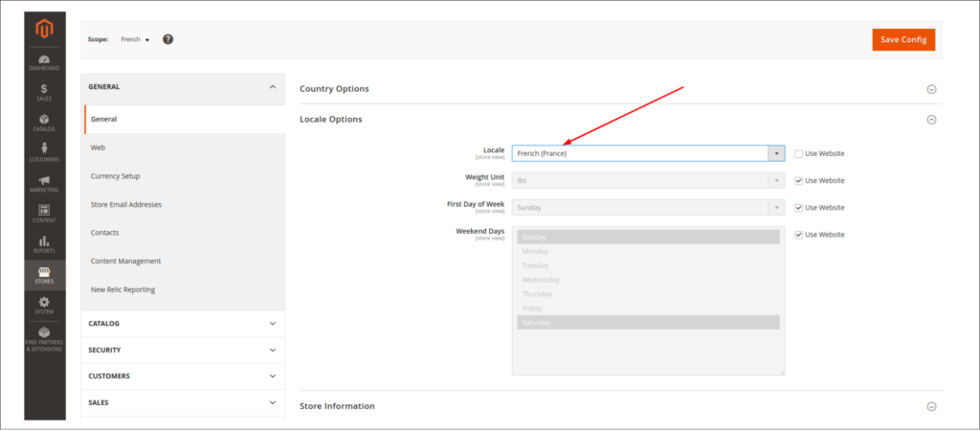Click the Save Config button
Screen dimensions: 980x431
902,39
